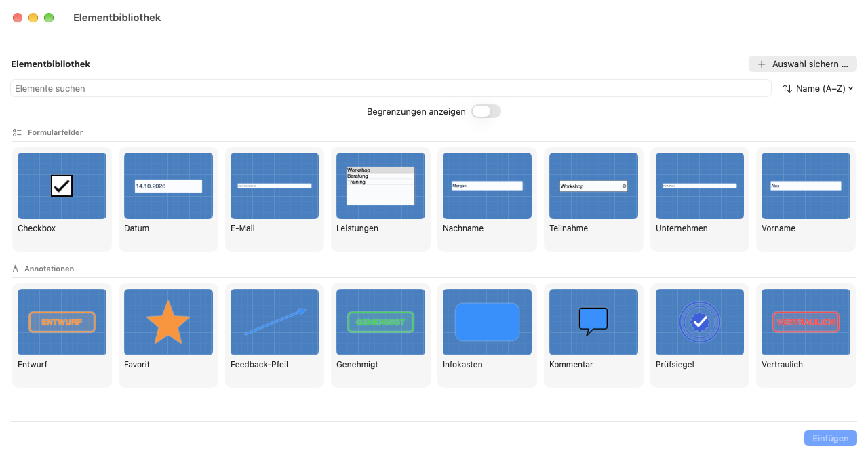The height and width of the screenshot is (457, 868).
Task: Select the orange Entwurf stamp annotation
Action: [x=62, y=322]
